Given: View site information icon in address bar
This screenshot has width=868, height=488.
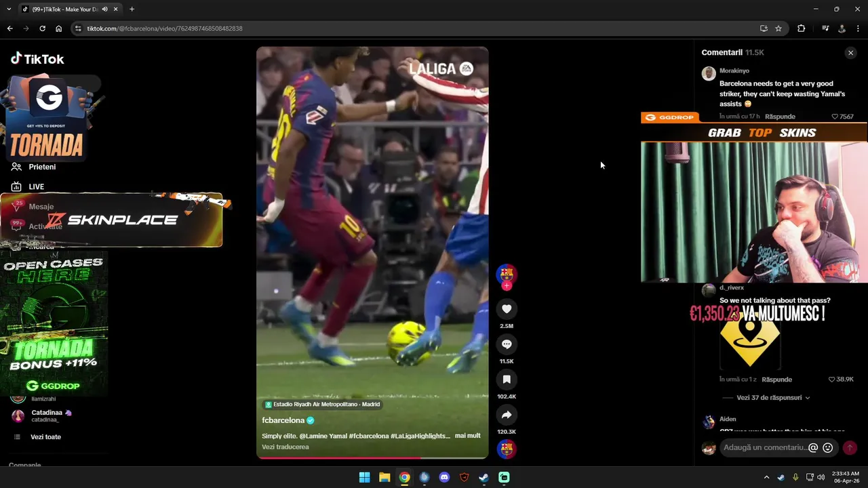Looking at the screenshot, I should 78,28.
